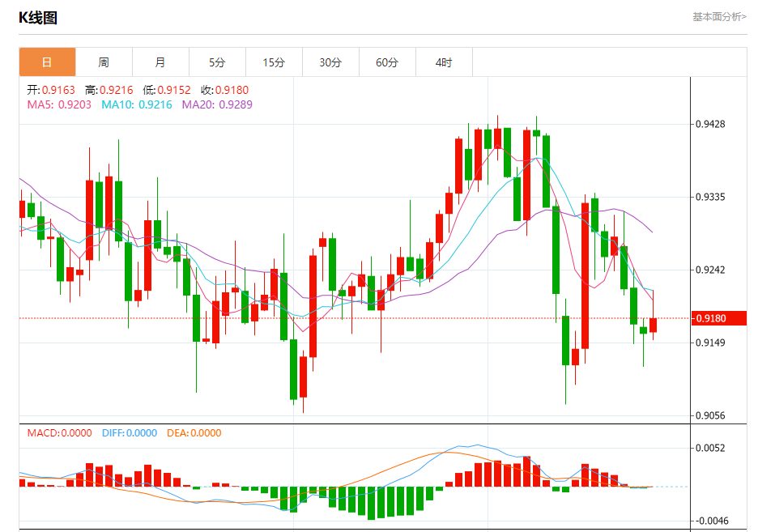Select the 日 daily chart tab
This screenshot has width=758, height=532.
[x=47, y=62]
